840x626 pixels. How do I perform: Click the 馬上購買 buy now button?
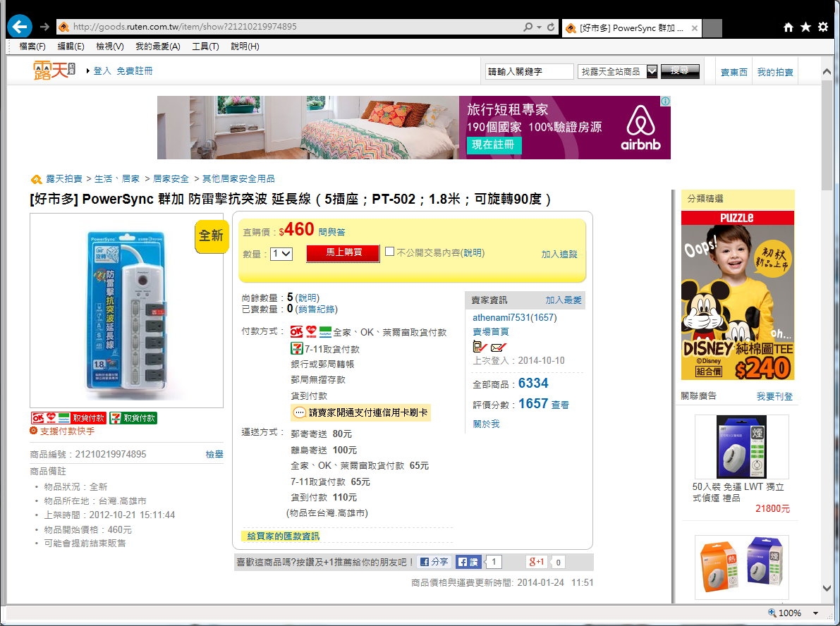(343, 253)
